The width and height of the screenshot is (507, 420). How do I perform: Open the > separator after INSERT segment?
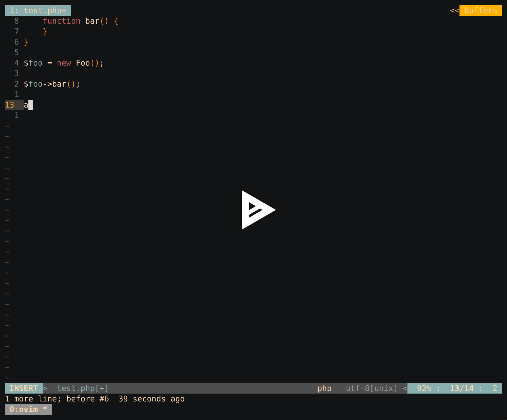[x=45, y=388]
